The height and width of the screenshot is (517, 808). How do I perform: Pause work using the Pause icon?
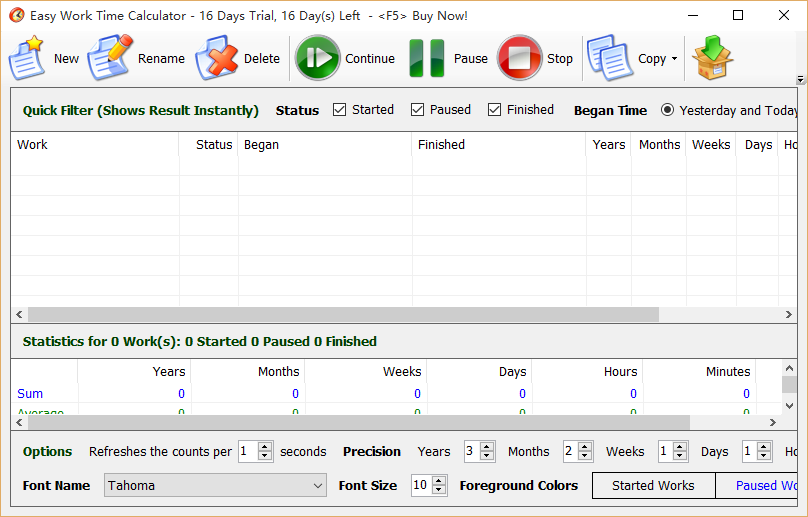(x=426, y=58)
